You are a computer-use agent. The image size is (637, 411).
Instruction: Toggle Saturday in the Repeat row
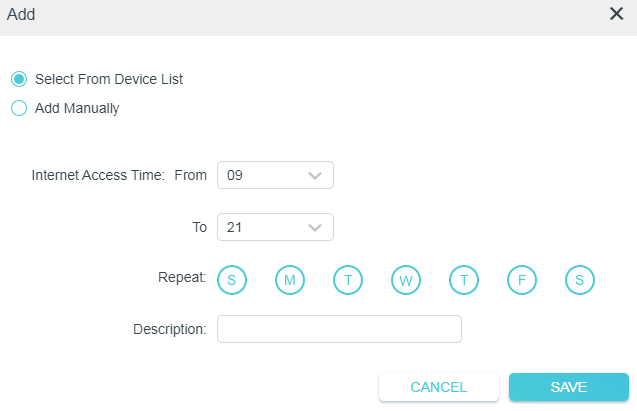[x=579, y=280]
